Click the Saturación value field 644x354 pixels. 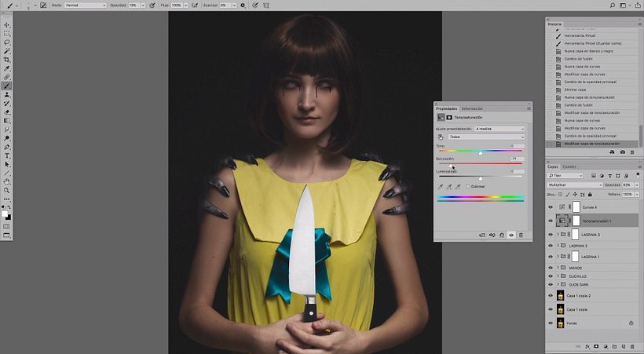(517, 159)
